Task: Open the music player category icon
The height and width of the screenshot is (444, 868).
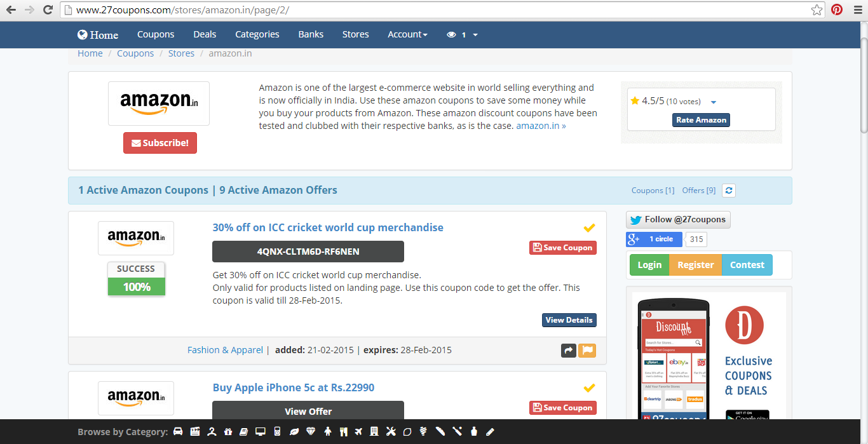Action: click(x=277, y=431)
